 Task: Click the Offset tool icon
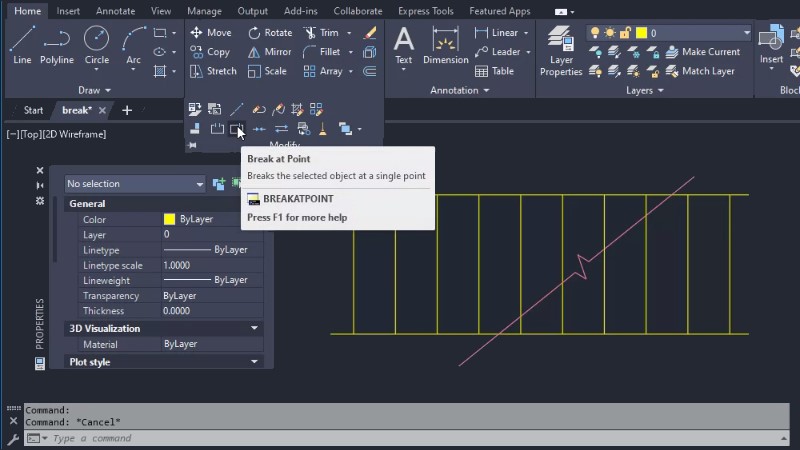tap(370, 71)
